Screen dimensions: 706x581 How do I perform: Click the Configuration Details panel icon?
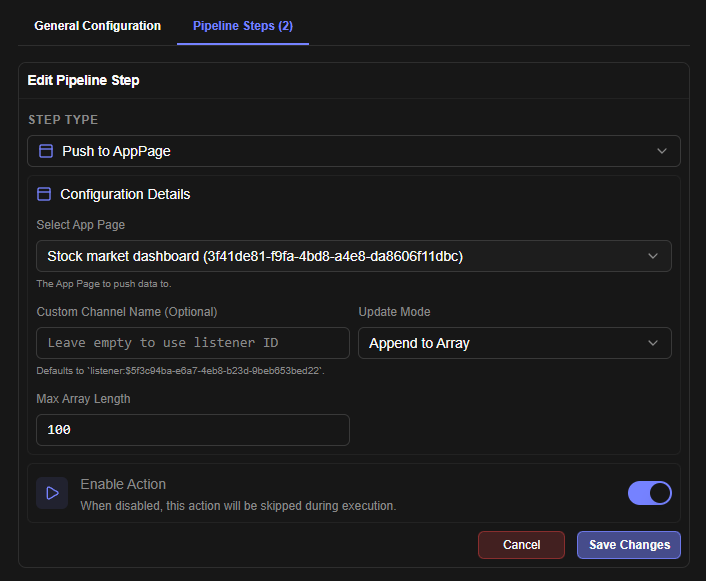click(44, 194)
